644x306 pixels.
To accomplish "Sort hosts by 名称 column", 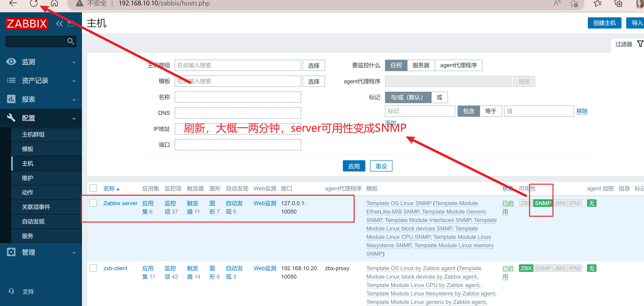I will coord(111,188).
